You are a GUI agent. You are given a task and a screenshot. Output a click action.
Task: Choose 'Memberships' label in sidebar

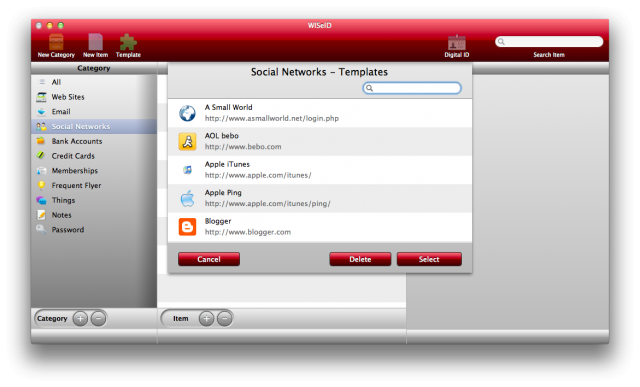coord(75,170)
